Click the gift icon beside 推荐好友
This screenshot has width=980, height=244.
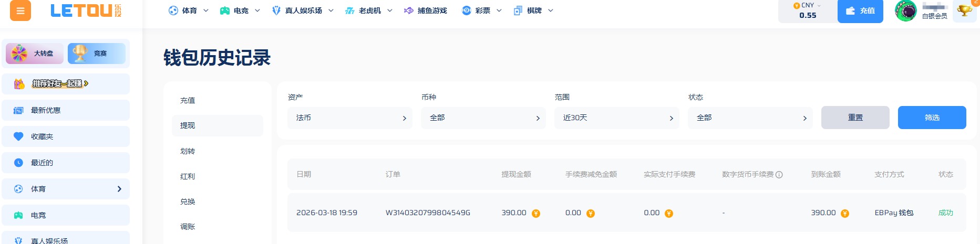[x=19, y=83]
